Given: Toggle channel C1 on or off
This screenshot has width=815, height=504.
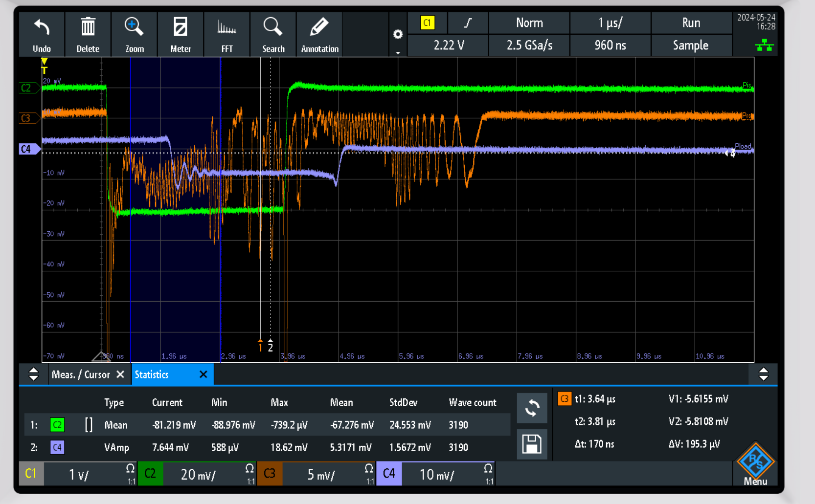Looking at the screenshot, I should pos(31,474).
